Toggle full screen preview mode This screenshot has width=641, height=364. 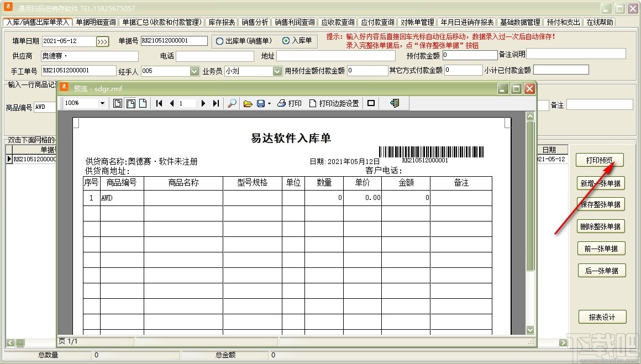click(x=370, y=103)
